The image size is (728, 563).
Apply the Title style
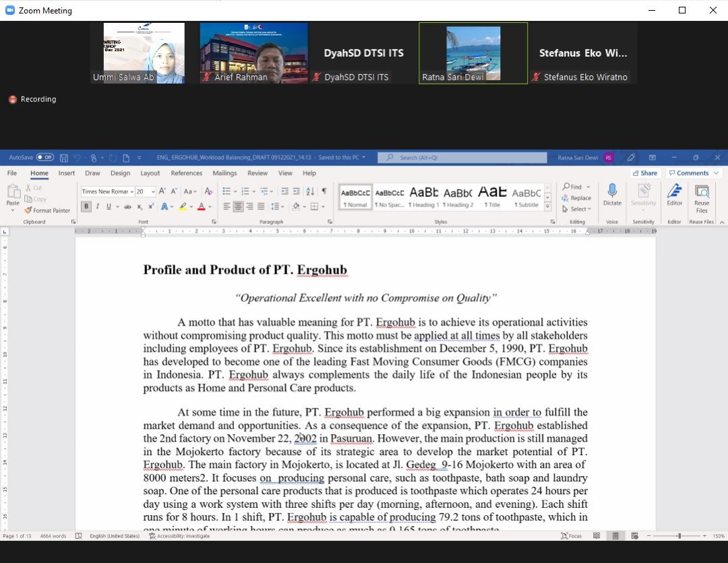pos(492,197)
